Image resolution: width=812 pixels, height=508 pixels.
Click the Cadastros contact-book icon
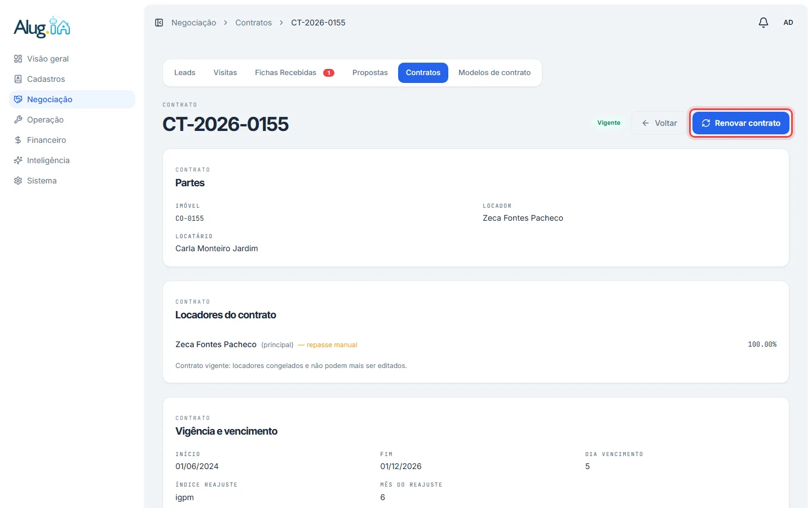point(18,79)
